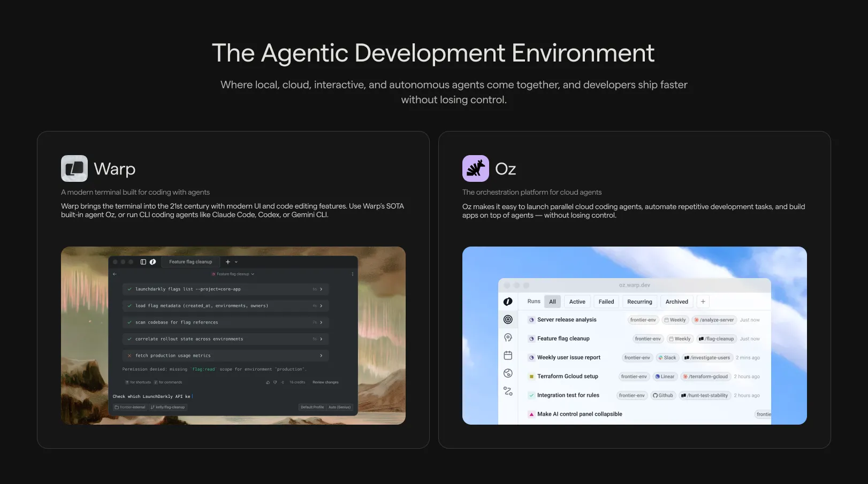Image resolution: width=868 pixels, height=484 pixels.
Task: Click the yellow status icon for Terraform Gcloud setup
Action: pyautogui.click(x=531, y=377)
